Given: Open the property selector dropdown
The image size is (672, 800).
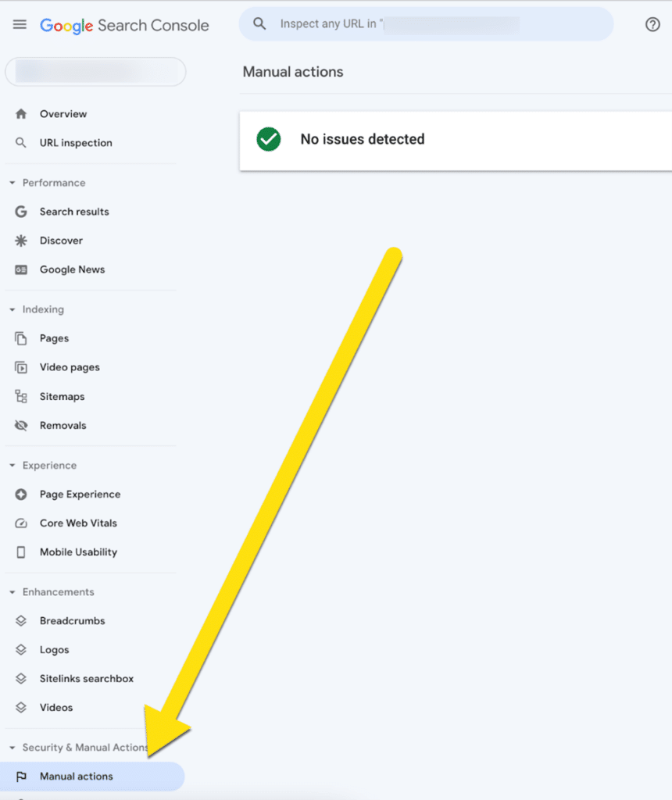Looking at the screenshot, I should point(95,71).
